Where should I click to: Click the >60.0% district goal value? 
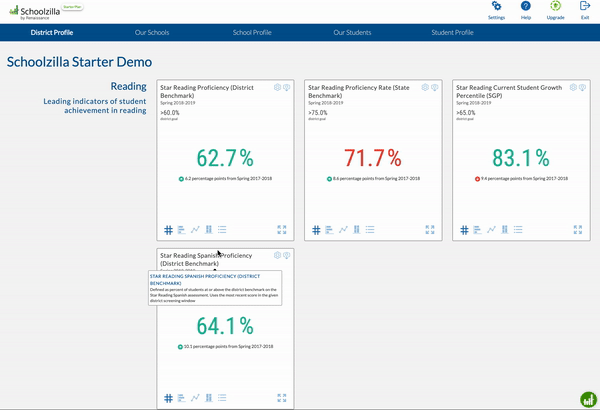pos(170,113)
